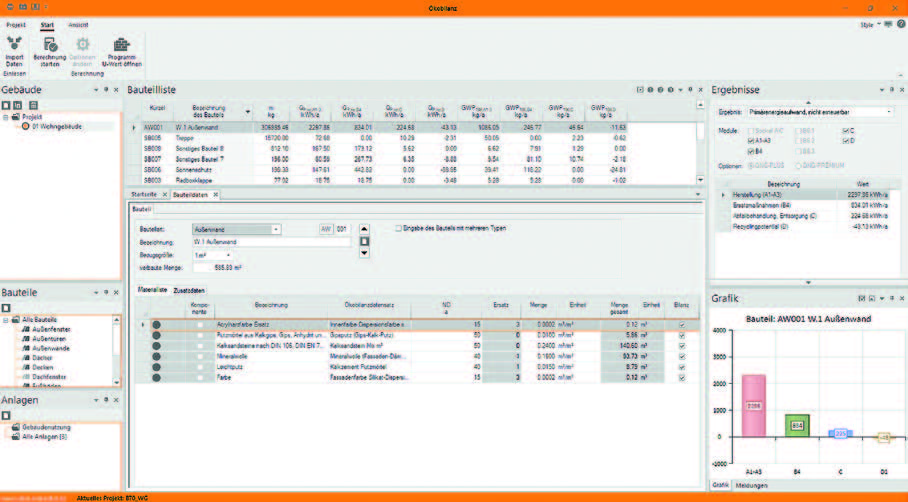Screen dimensions: 908x502
Task: Click second icon in Gebäude panel toolbar
Action: coord(17,105)
